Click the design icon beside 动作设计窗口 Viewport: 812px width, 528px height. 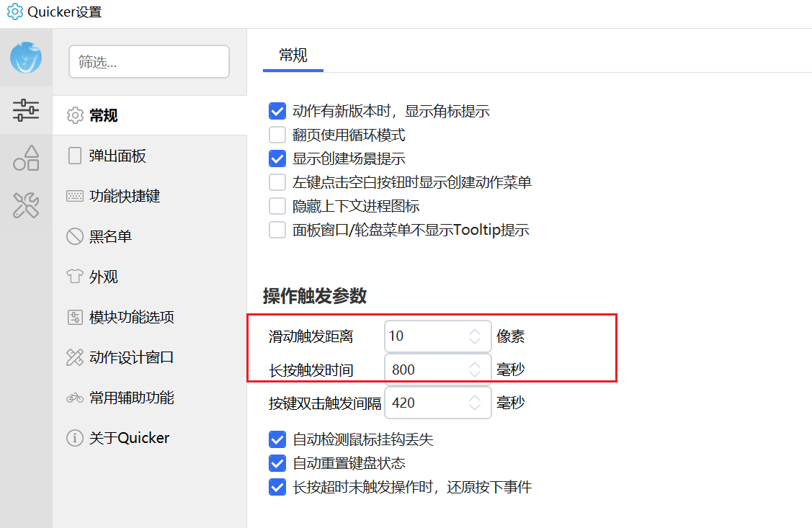point(75,357)
